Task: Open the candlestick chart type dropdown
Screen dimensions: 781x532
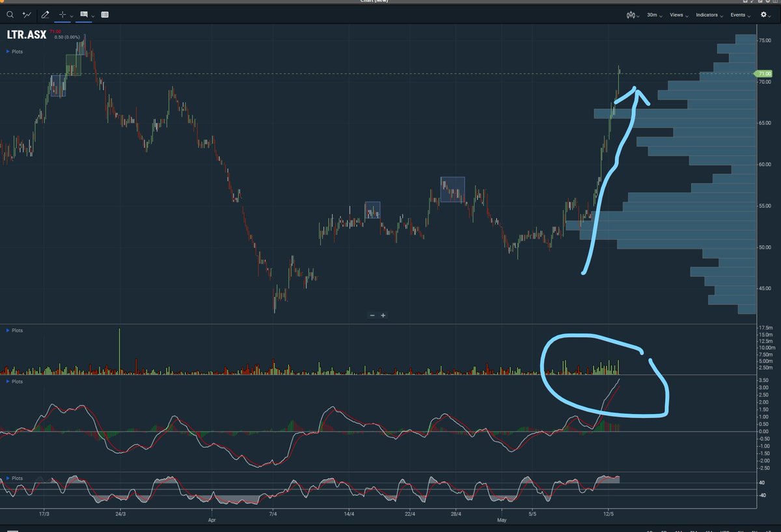Action: point(633,14)
